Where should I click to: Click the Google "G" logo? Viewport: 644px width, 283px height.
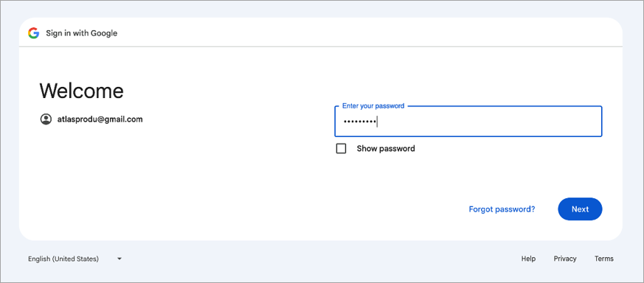point(33,33)
